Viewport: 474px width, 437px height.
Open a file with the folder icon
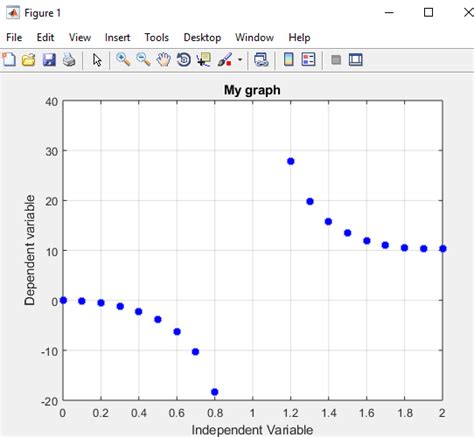(x=29, y=60)
